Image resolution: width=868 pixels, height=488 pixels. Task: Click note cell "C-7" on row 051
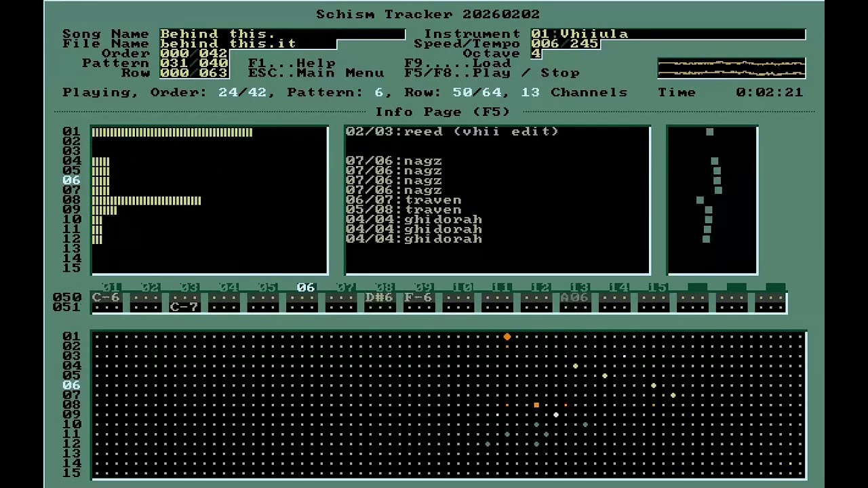tap(184, 307)
